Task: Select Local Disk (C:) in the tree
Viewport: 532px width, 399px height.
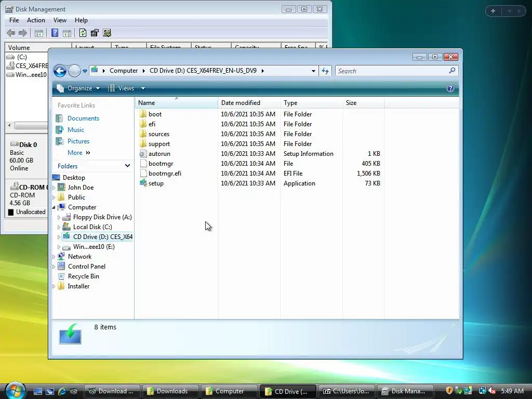Action: (x=92, y=227)
